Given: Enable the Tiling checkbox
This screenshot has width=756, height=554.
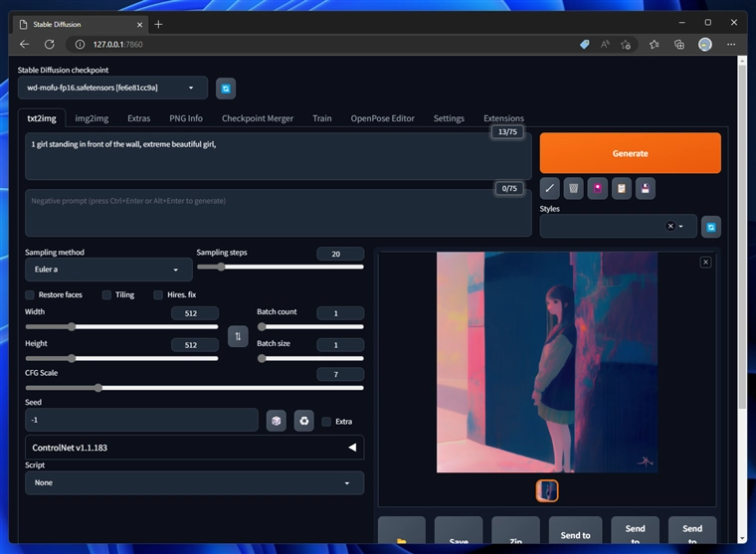Looking at the screenshot, I should point(106,294).
